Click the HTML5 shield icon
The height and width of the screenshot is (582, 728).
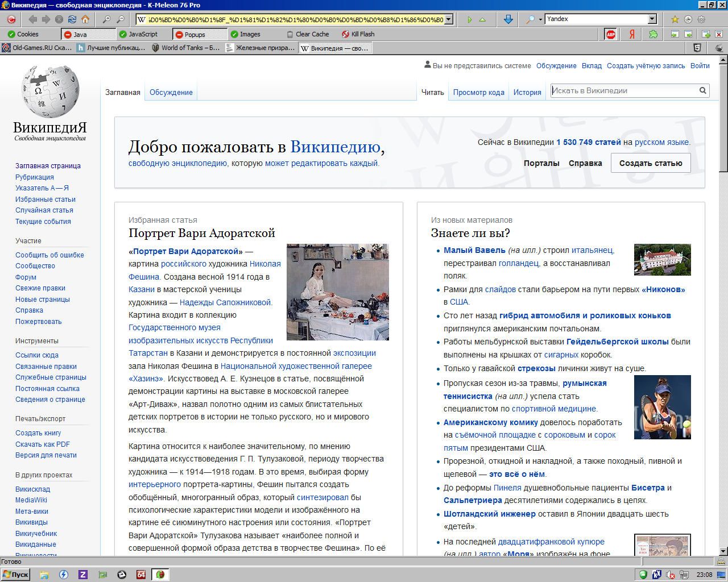(697, 48)
